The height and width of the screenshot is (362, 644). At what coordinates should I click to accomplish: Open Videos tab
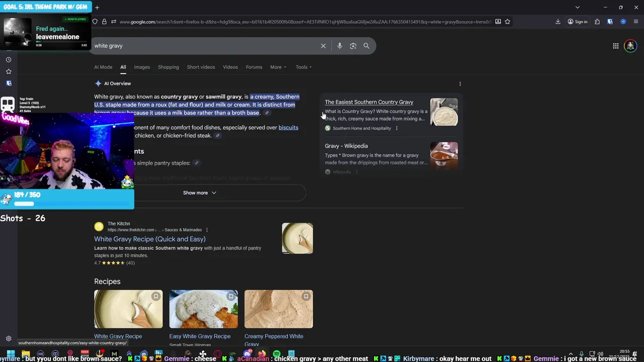click(x=230, y=67)
